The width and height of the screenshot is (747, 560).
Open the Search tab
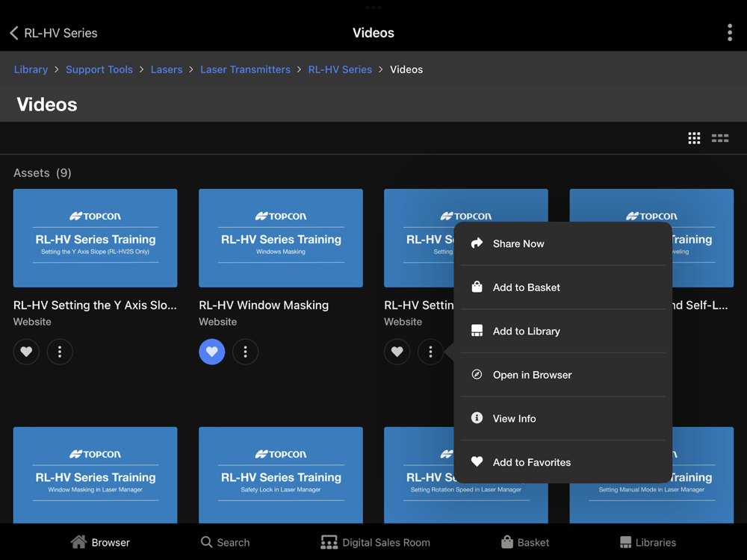click(225, 542)
